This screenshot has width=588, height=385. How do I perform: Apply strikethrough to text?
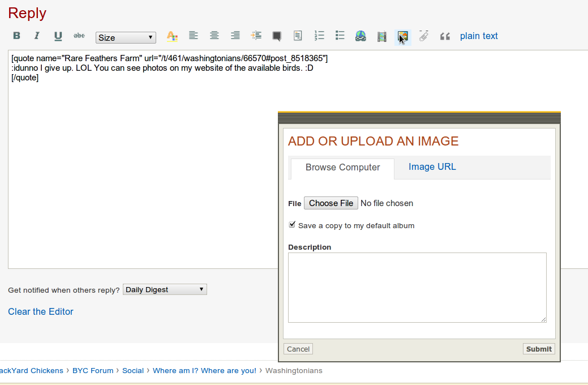(x=79, y=36)
